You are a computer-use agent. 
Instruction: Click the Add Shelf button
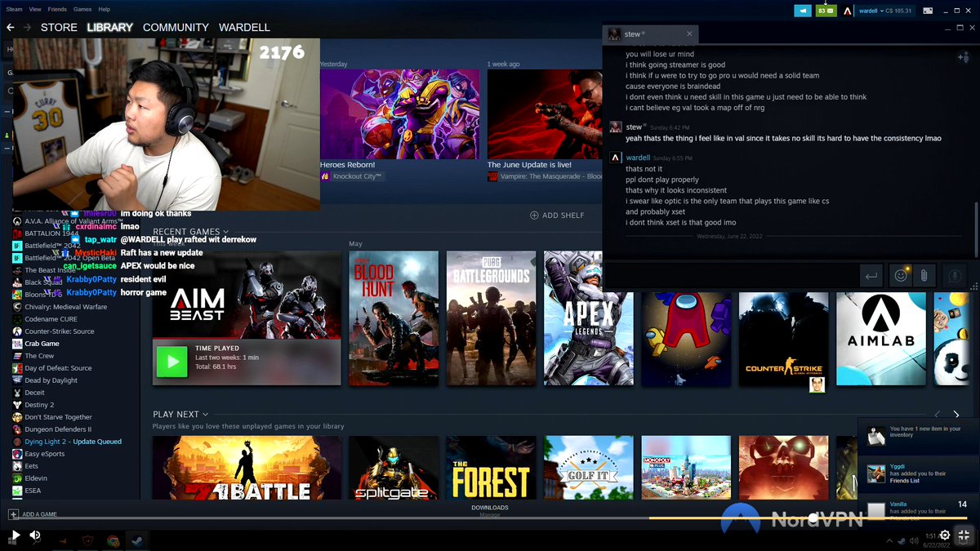(x=557, y=216)
